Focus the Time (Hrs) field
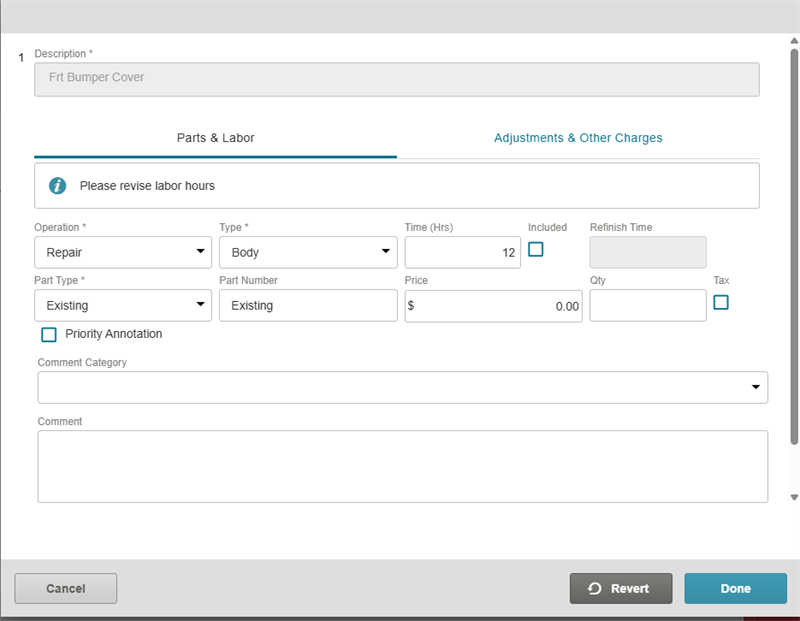This screenshot has height=621, width=800. point(462,252)
